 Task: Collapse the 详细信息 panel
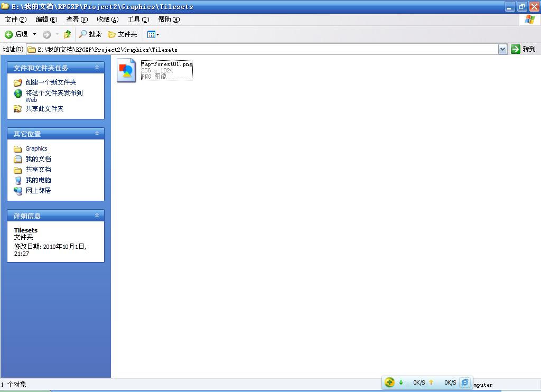click(x=97, y=216)
